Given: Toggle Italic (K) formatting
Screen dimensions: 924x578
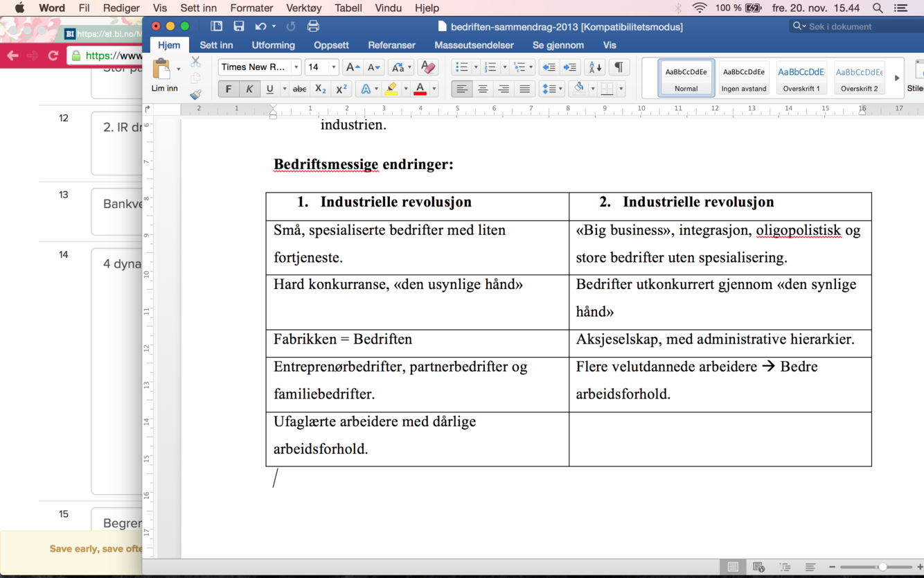Looking at the screenshot, I should [x=249, y=89].
